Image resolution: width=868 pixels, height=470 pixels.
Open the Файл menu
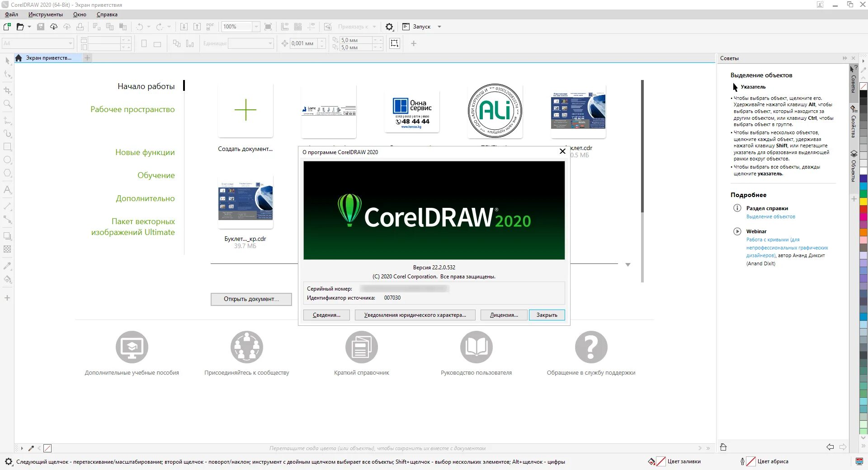click(x=11, y=14)
